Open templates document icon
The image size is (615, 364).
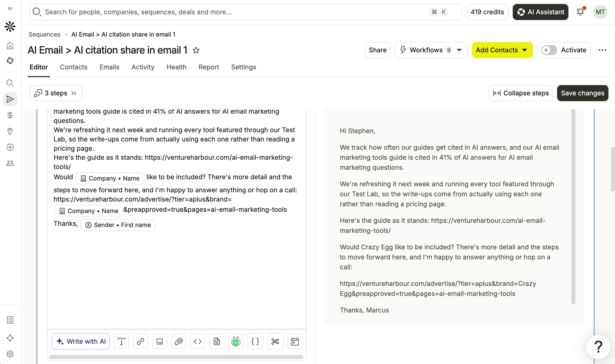[x=217, y=341]
